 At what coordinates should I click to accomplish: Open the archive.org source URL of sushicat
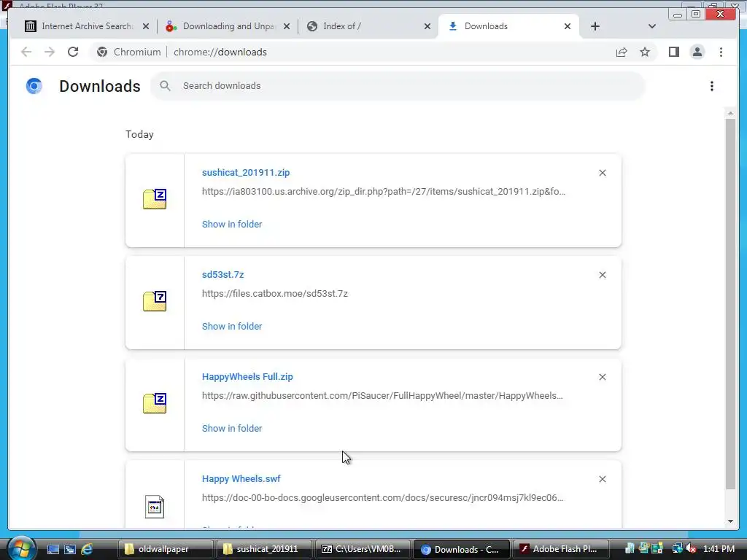[384, 192]
